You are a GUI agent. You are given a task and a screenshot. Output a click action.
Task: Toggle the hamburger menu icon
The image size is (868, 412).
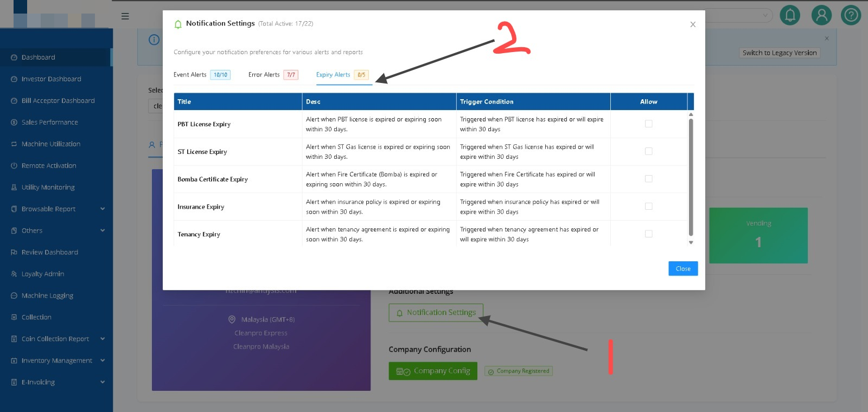[x=125, y=16]
